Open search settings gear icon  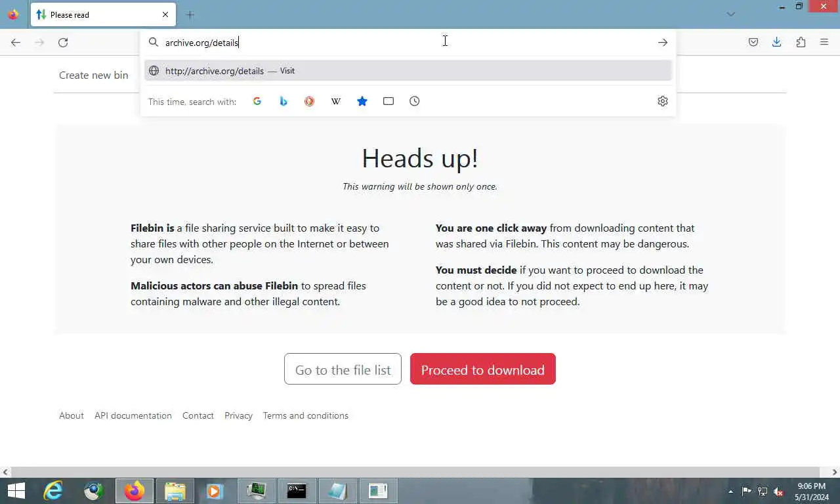663,101
